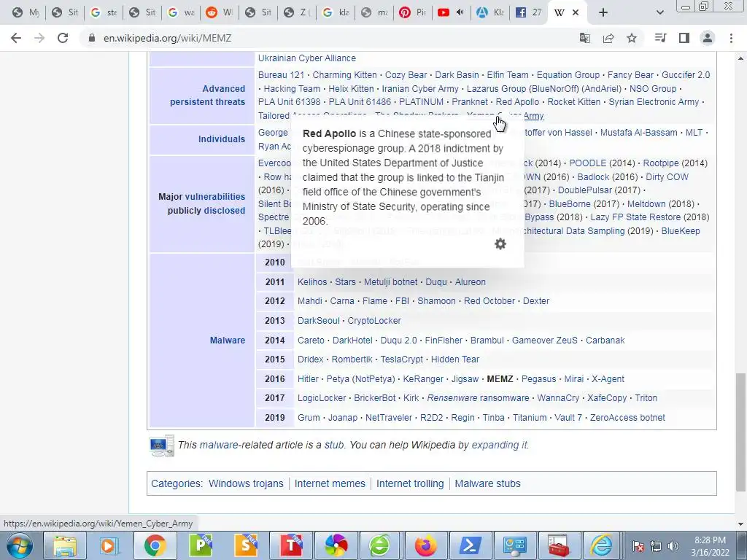Open the green e browser taskbar icon
Viewport: 747px width, 560px height.
(x=380, y=545)
